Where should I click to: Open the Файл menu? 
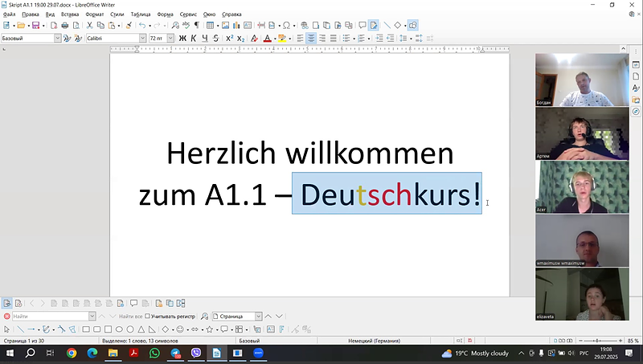click(9, 14)
